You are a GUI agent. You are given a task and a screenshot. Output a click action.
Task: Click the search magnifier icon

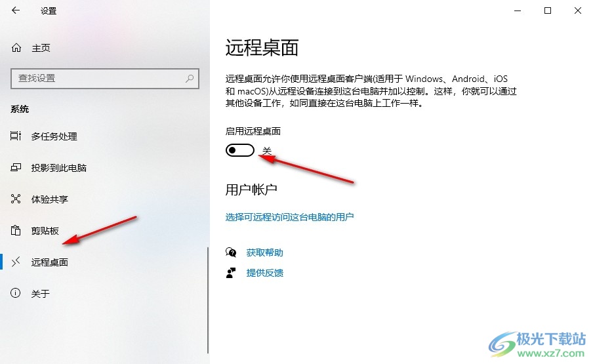pos(190,78)
